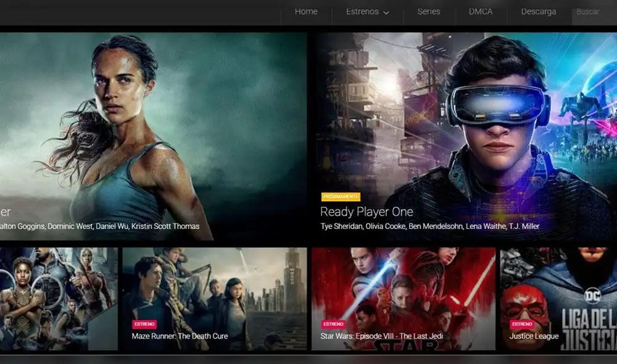
Task: Click the yellow PRÓXIMAMENTE badge
Action: click(x=341, y=197)
